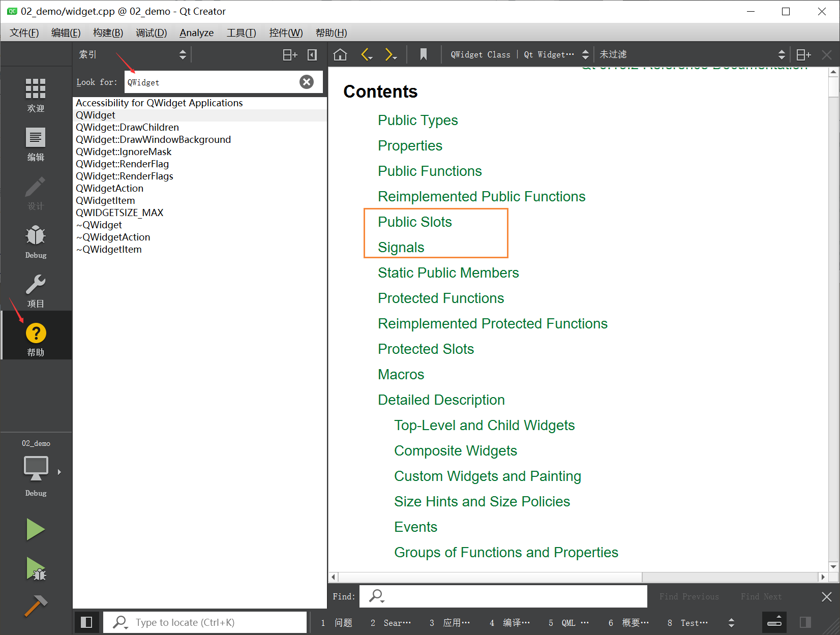
Task: Open the Find options magnifier dropdown
Action: click(377, 596)
